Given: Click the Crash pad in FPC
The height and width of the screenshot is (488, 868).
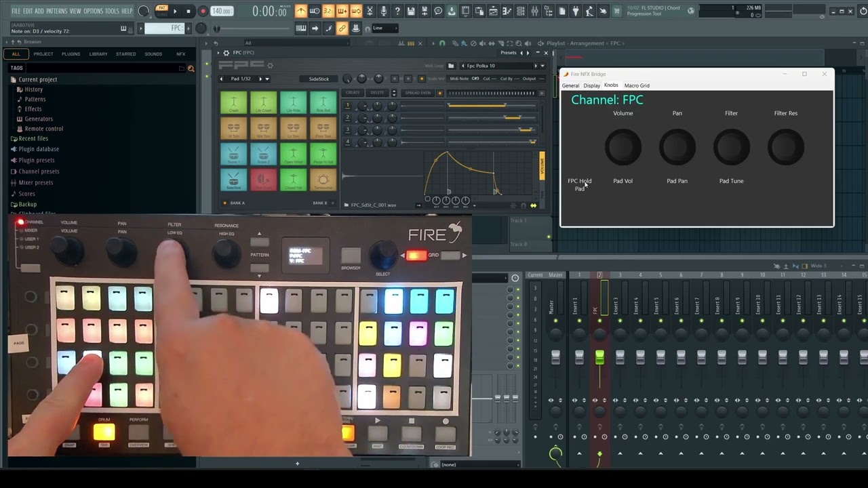Looking at the screenshot, I should click(233, 102).
